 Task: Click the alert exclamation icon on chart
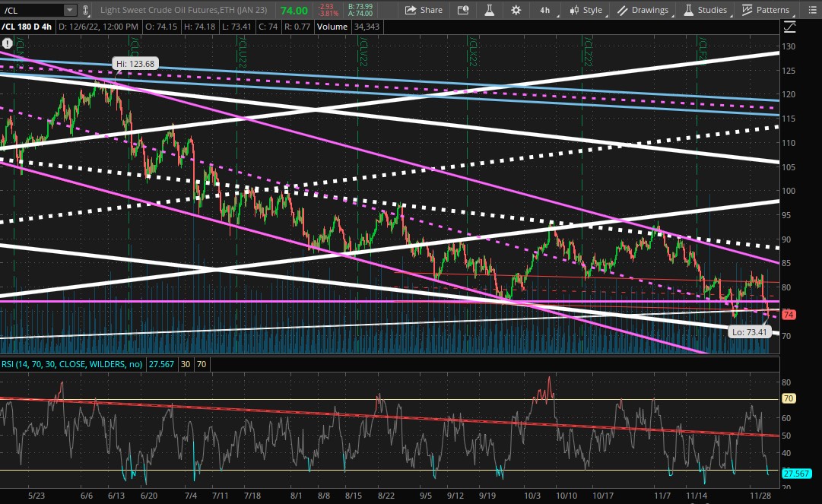click(7, 43)
